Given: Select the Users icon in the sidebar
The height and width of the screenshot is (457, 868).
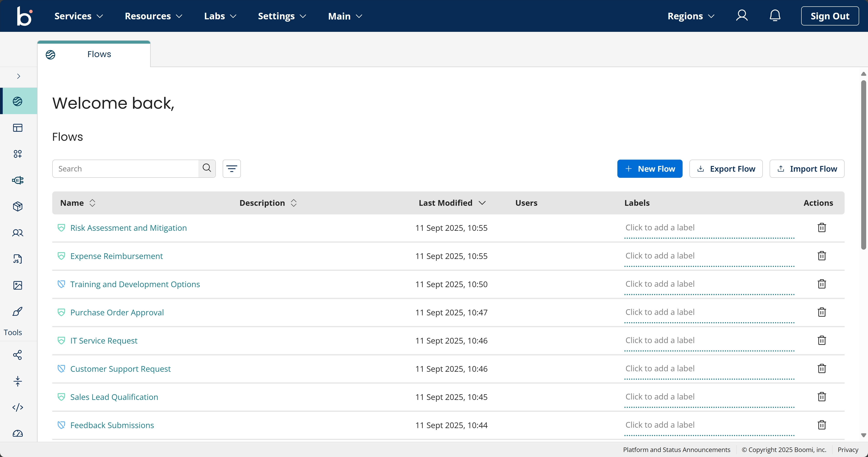Looking at the screenshot, I should pos(18,233).
